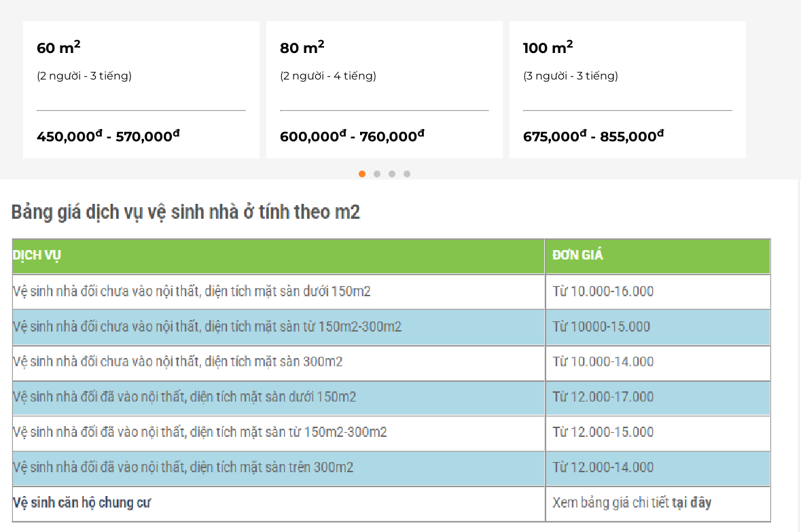Viewport: 801px width, 532px height.
Task: Click the "Từ 12.000-17.000" price cell
Action: coord(603,397)
